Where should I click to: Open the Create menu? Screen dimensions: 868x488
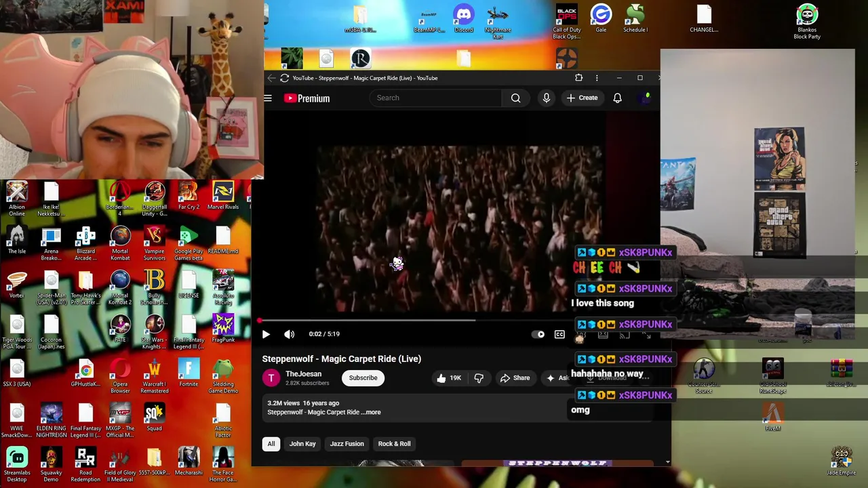582,98
